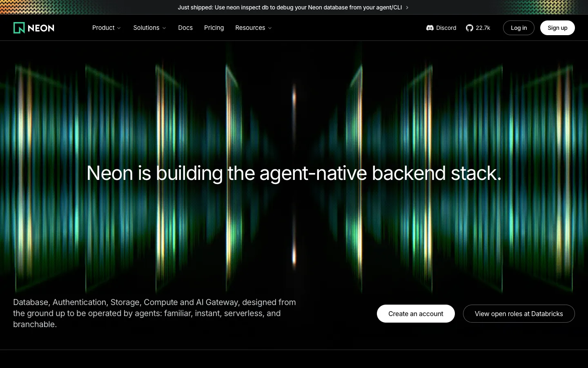The image size is (588, 368).
Task: Expand the Resources dropdown menu
Action: click(253, 28)
